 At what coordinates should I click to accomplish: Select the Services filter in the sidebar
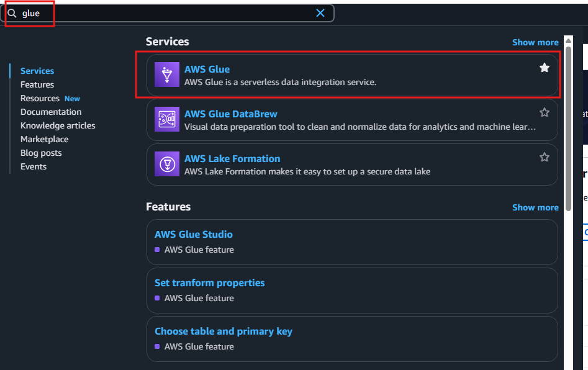click(x=37, y=71)
